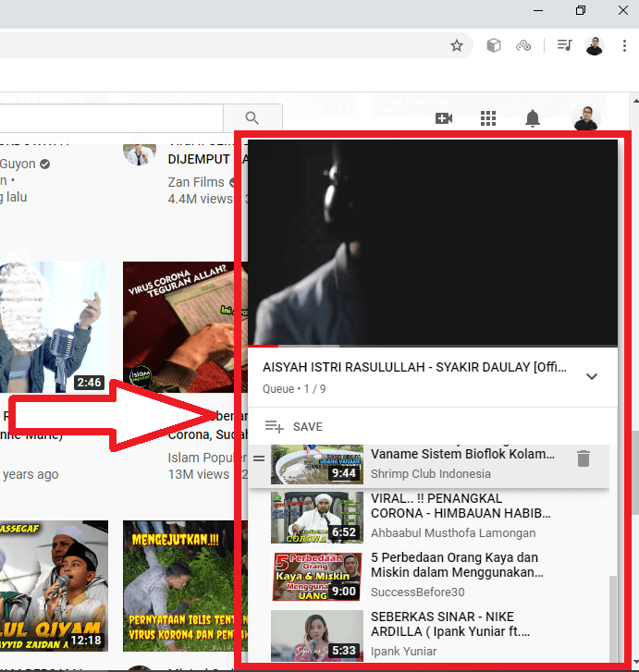
Task: Click the queue list scrollbar thumb
Action: [x=613, y=618]
